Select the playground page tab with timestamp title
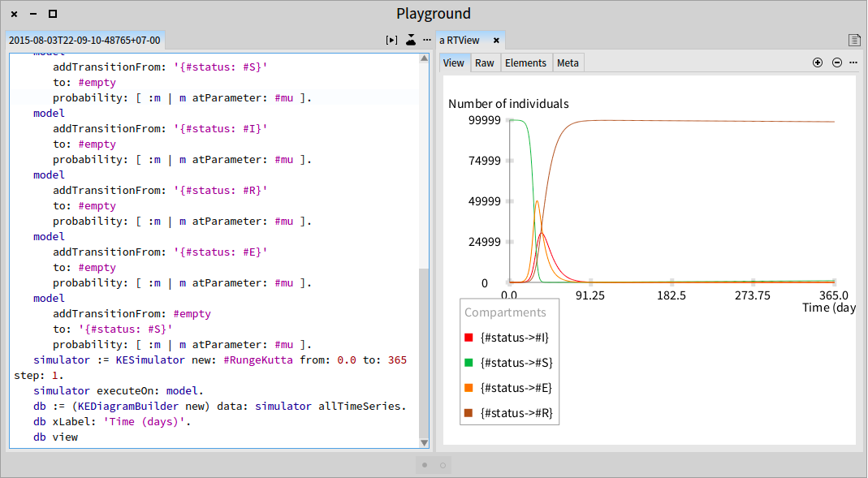This screenshot has width=868, height=478. [x=84, y=41]
